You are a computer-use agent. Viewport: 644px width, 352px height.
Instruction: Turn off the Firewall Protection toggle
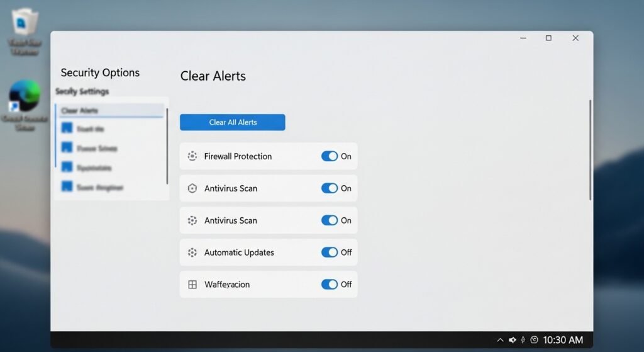tap(330, 156)
